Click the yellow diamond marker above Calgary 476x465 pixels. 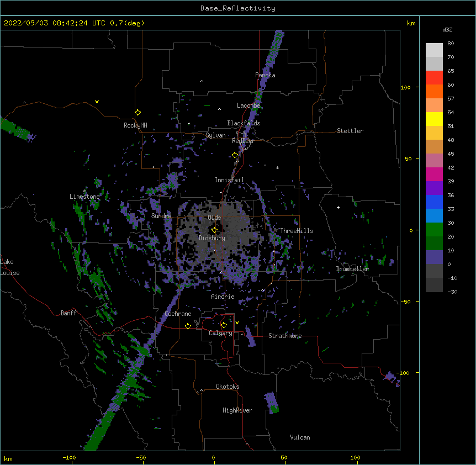click(224, 325)
